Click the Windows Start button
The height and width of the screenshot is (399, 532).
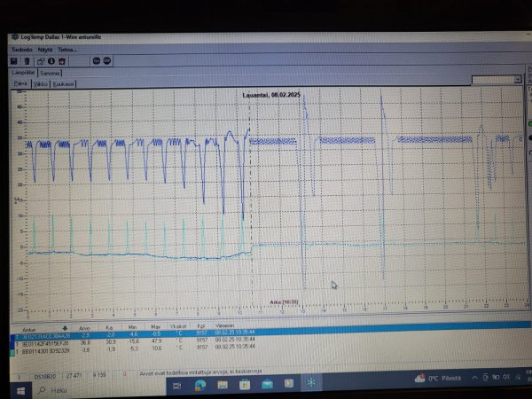[16, 388]
